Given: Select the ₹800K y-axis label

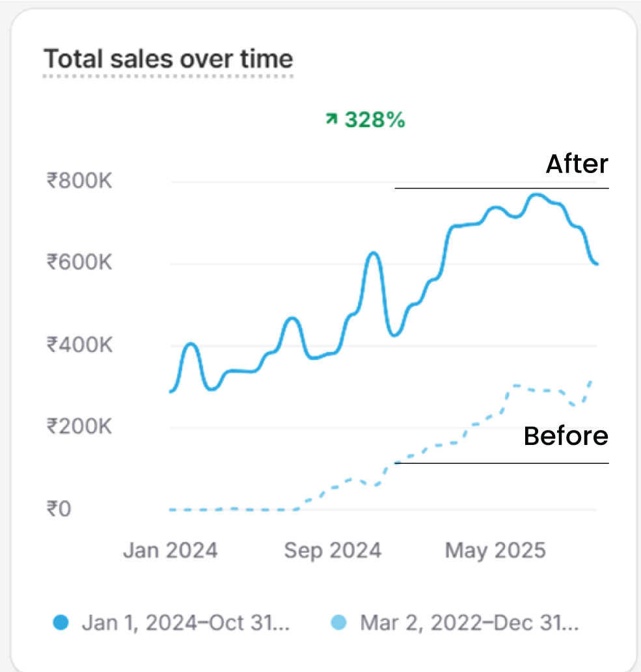Looking at the screenshot, I should coord(79,181).
